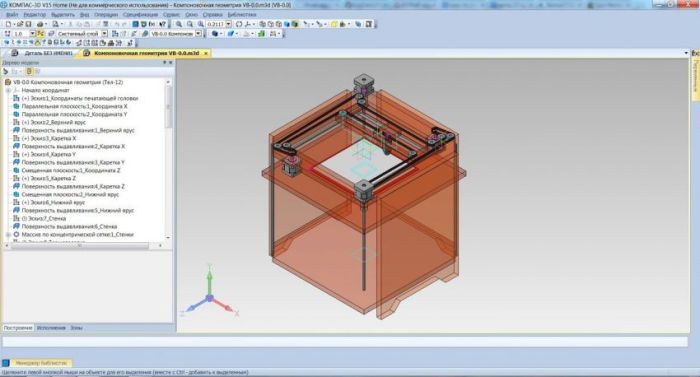This screenshot has height=377, width=700.
Task: Click the New document icon
Action: click(x=8, y=24)
